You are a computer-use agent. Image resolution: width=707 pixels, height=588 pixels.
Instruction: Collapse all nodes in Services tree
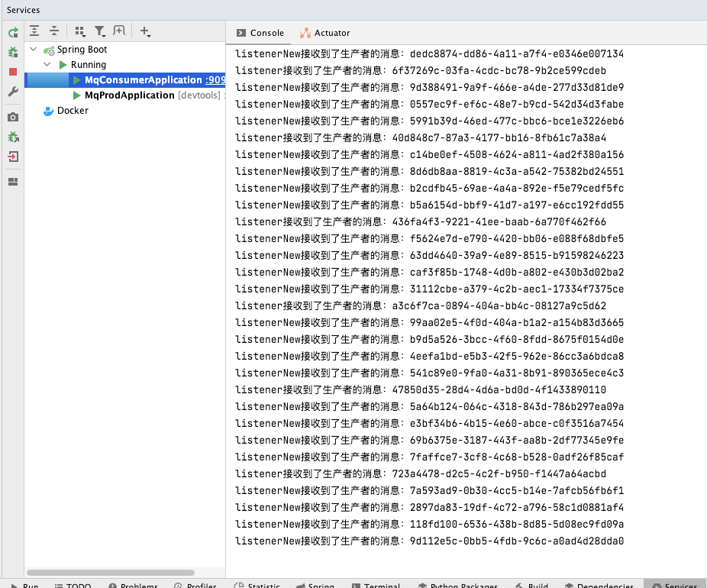tap(54, 31)
